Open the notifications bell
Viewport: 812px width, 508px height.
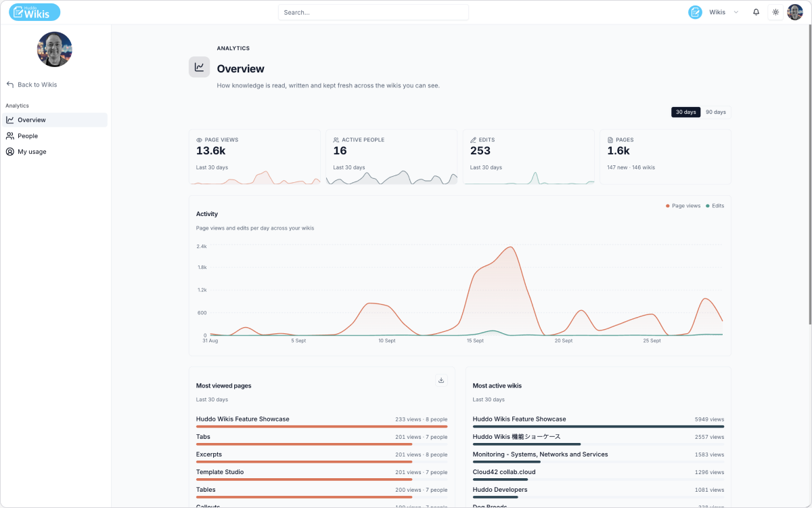pyautogui.click(x=756, y=12)
